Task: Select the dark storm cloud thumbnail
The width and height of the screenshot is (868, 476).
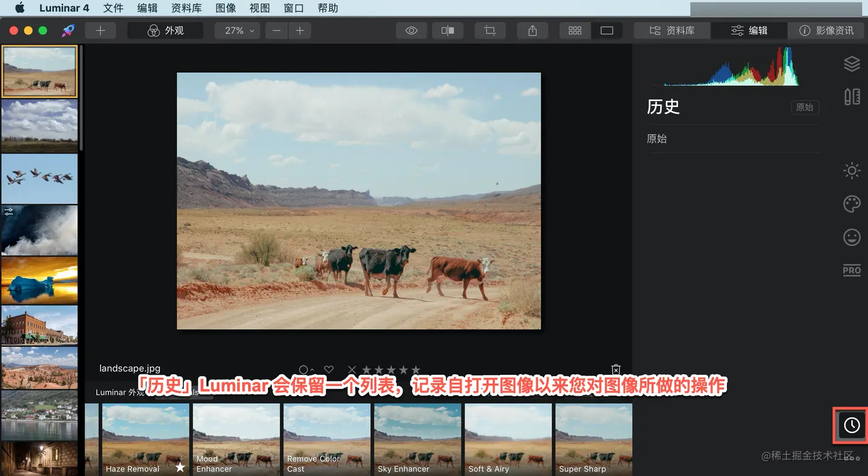Action: (x=40, y=230)
